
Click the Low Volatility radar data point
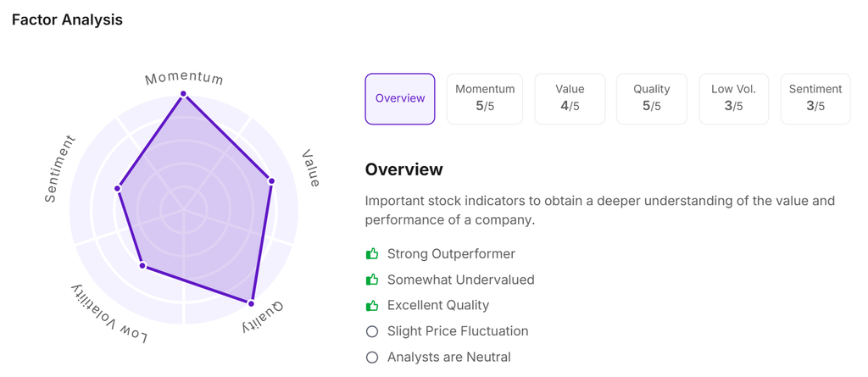142,267
